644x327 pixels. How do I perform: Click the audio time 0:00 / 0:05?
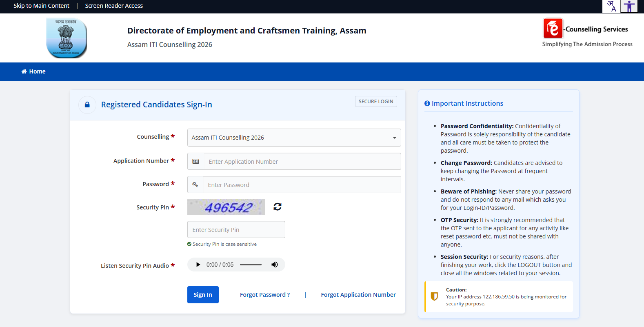pos(220,265)
